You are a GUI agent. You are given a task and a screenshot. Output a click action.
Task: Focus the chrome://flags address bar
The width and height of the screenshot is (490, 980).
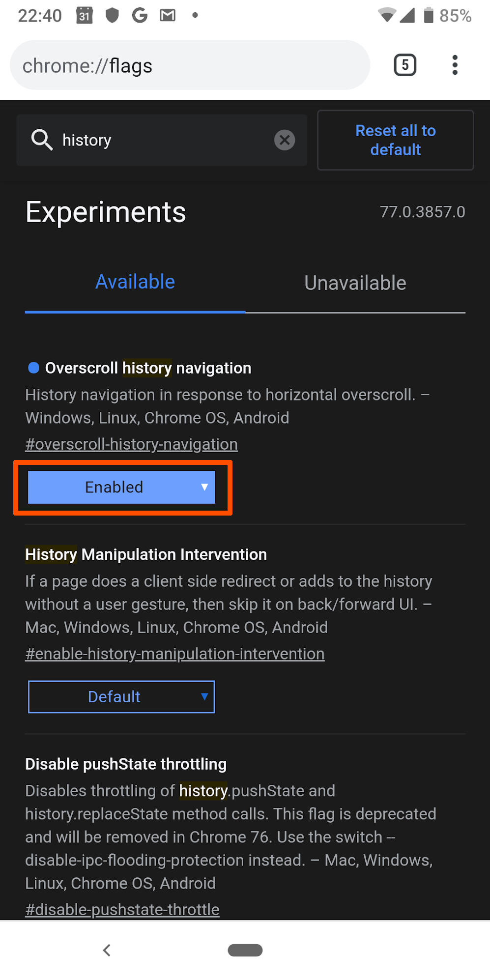(190, 65)
